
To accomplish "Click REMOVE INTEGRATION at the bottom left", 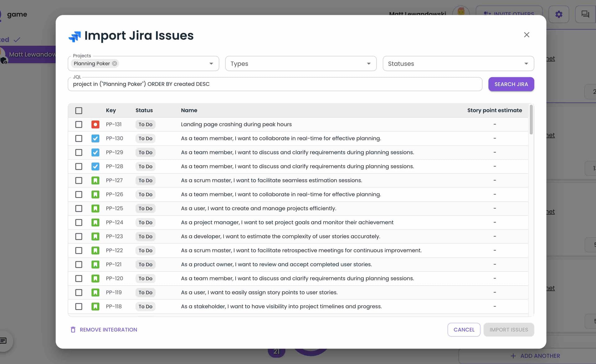I will [x=108, y=330].
